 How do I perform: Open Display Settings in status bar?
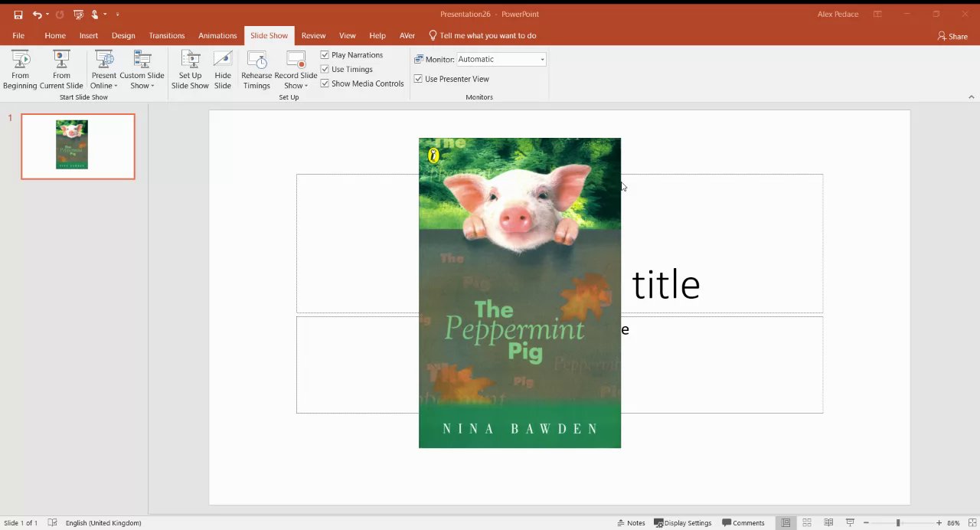pos(683,523)
